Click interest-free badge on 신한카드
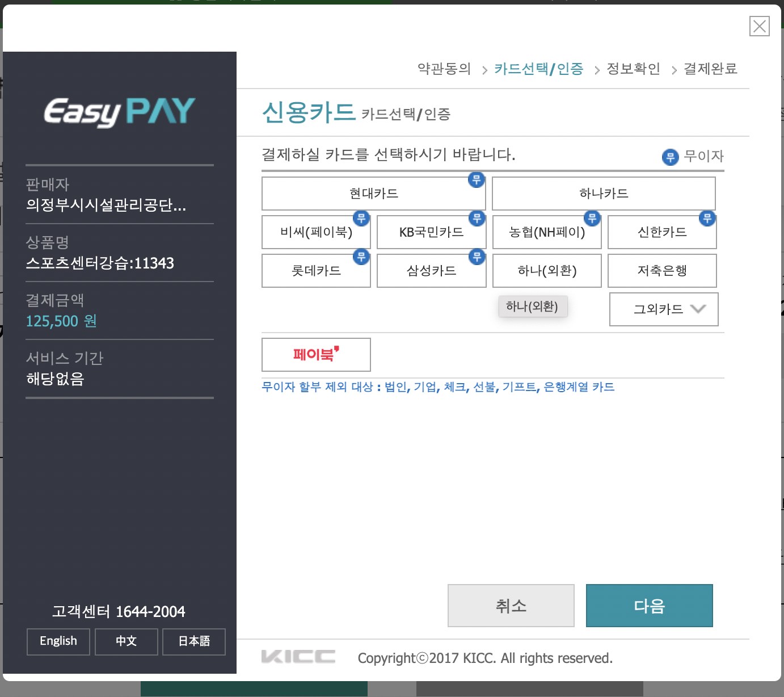This screenshot has height=697, width=784. click(x=707, y=218)
